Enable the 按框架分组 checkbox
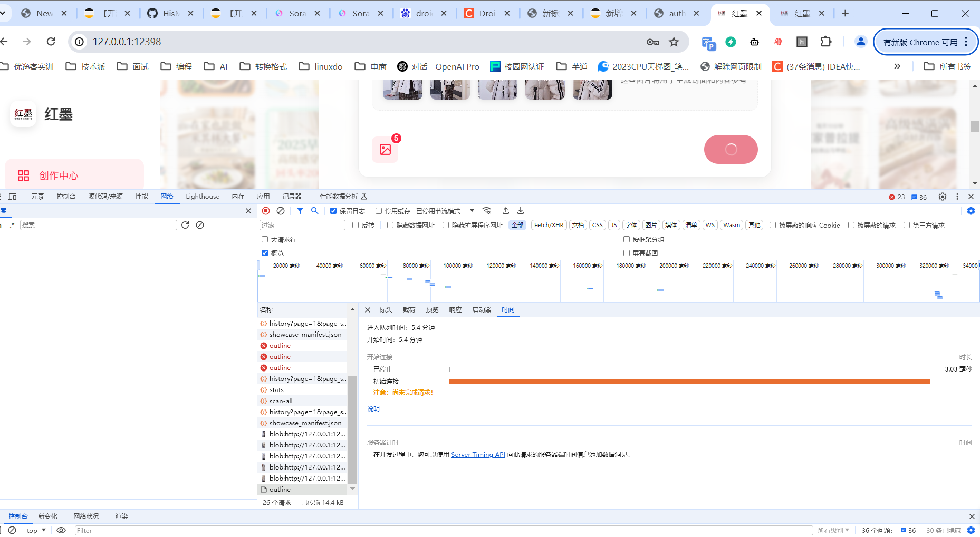Image resolution: width=980 pixels, height=537 pixels. tap(627, 239)
